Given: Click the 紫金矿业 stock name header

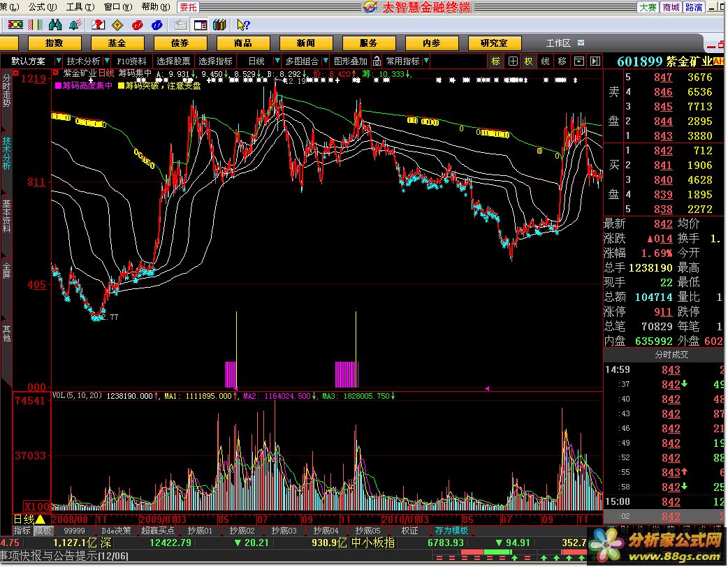Looking at the screenshot, I should (x=689, y=61).
